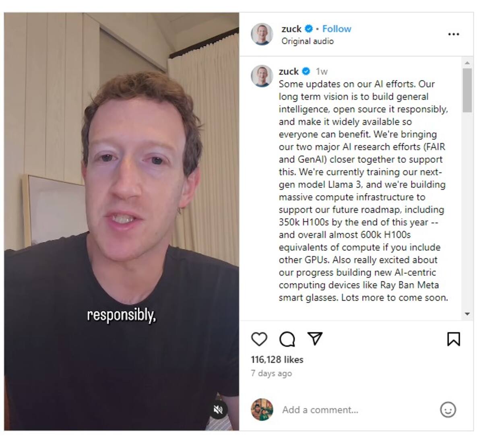Screen dimensions: 483x448
Task: Click the caption scrollbar up arrow
Action: click(467, 63)
